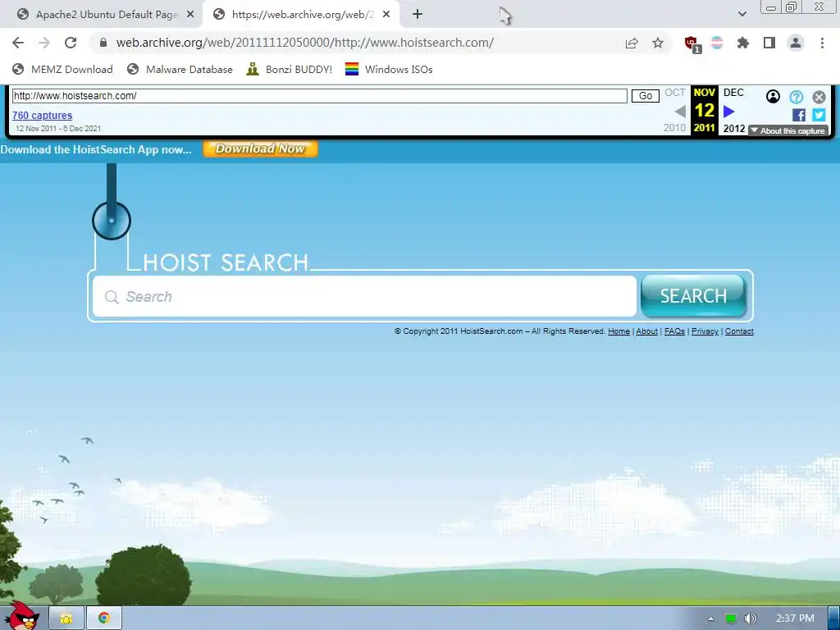
Task: Expand the About this capture dropdown
Action: click(x=788, y=130)
